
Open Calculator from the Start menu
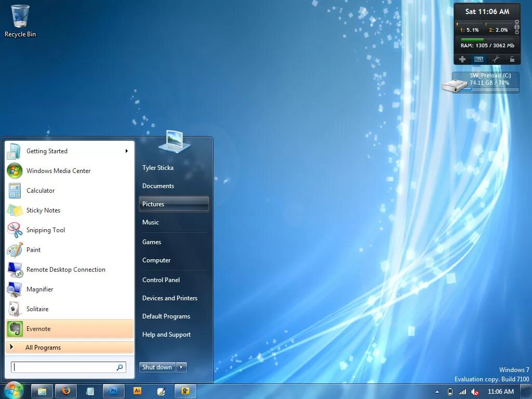[70, 190]
